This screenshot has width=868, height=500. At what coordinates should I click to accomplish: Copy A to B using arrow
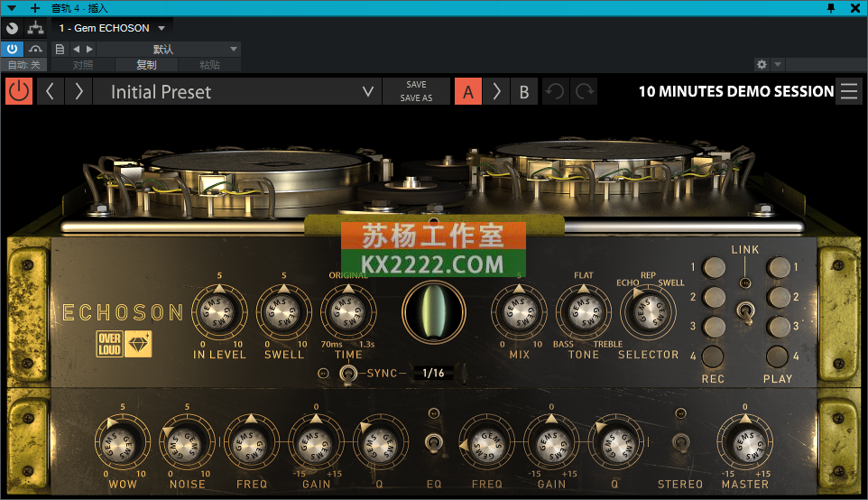tap(496, 91)
